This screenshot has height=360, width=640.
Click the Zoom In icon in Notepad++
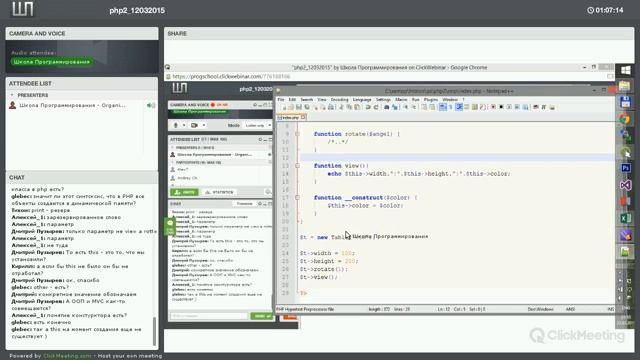pyautogui.click(x=405, y=107)
